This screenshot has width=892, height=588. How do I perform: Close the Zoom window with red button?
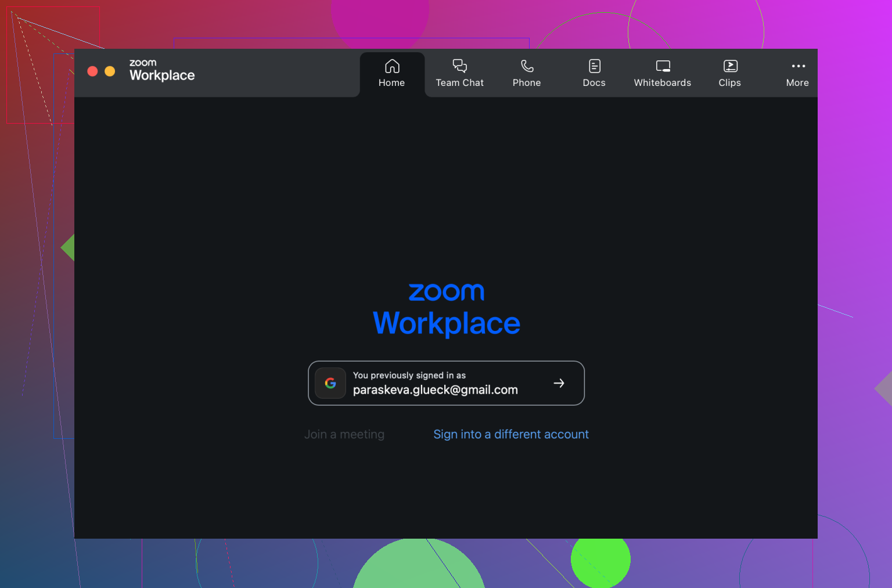click(92, 71)
